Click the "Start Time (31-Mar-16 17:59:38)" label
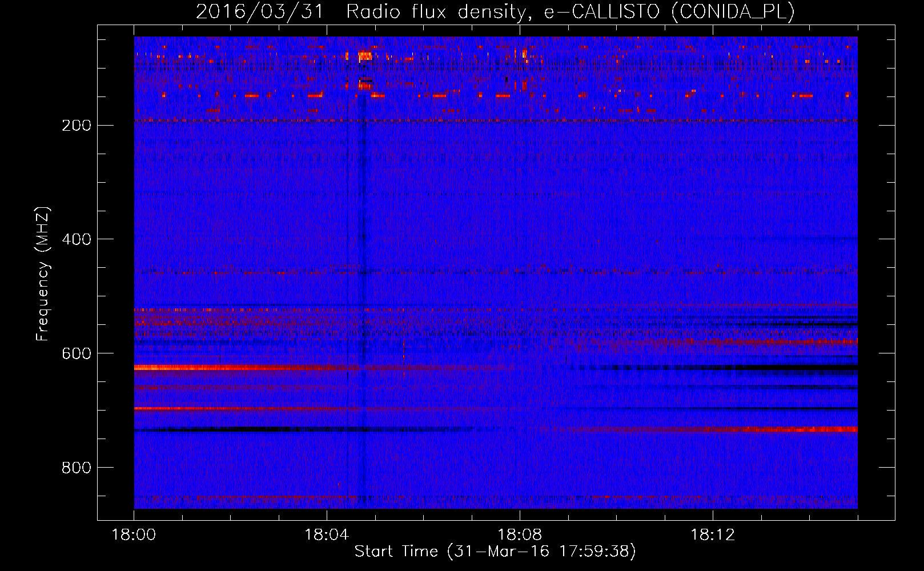This screenshot has width=924, height=571. point(495,552)
